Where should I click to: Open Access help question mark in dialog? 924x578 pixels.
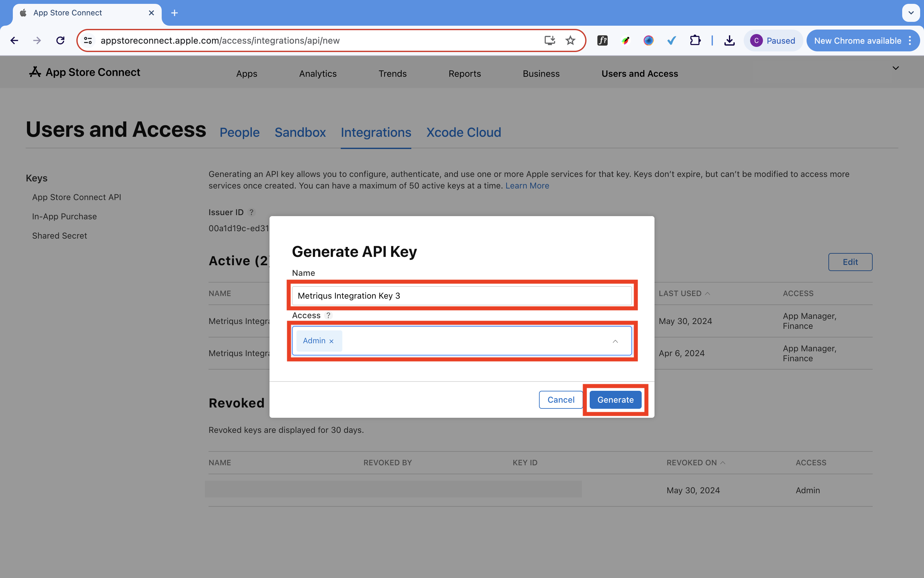coord(328,315)
